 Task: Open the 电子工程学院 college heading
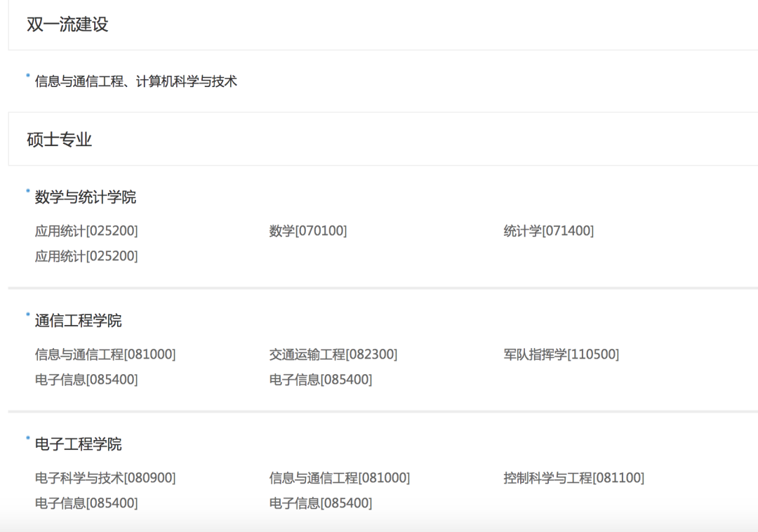point(78,444)
